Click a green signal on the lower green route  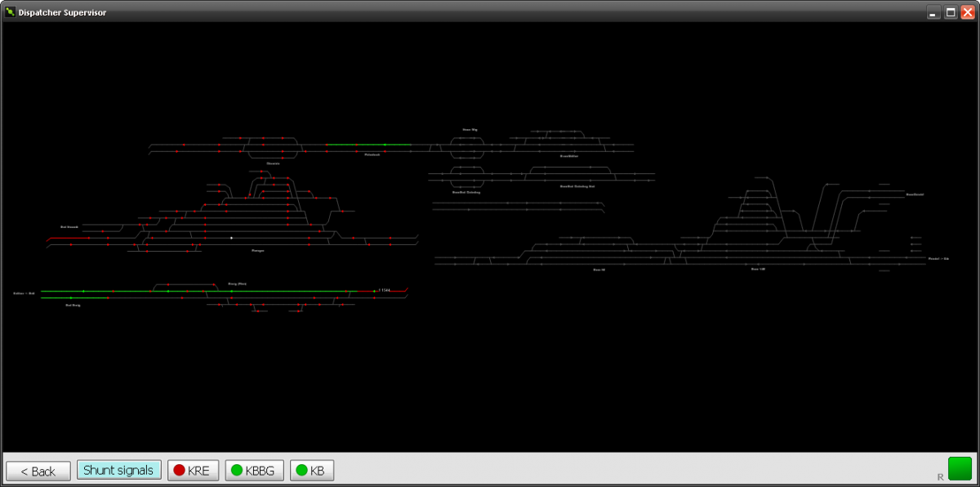click(x=83, y=291)
